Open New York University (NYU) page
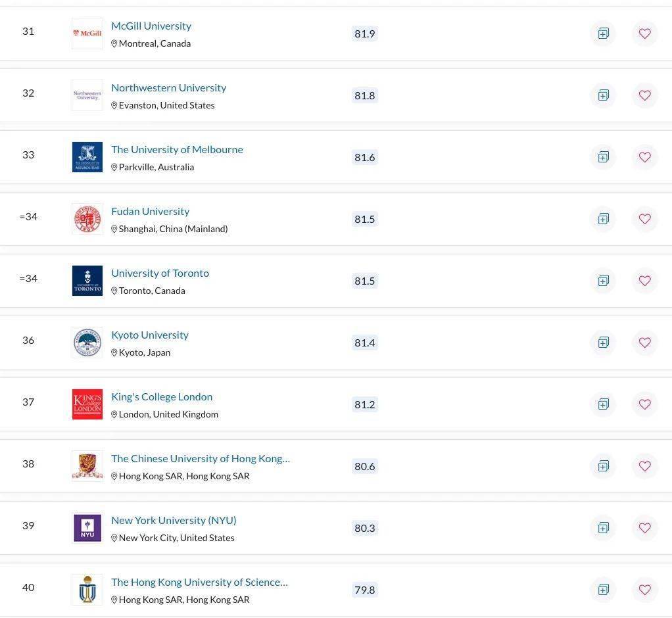Viewport: 672px width, 618px height. click(174, 520)
